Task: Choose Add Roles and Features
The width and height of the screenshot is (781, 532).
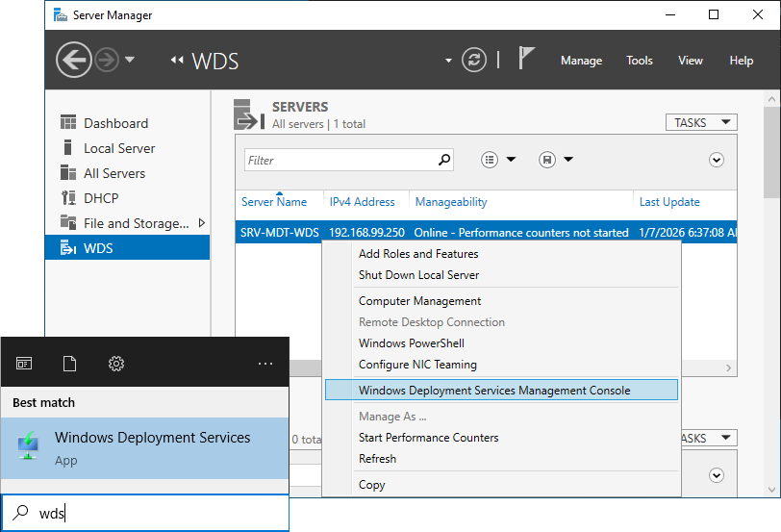Action: (x=501, y=254)
